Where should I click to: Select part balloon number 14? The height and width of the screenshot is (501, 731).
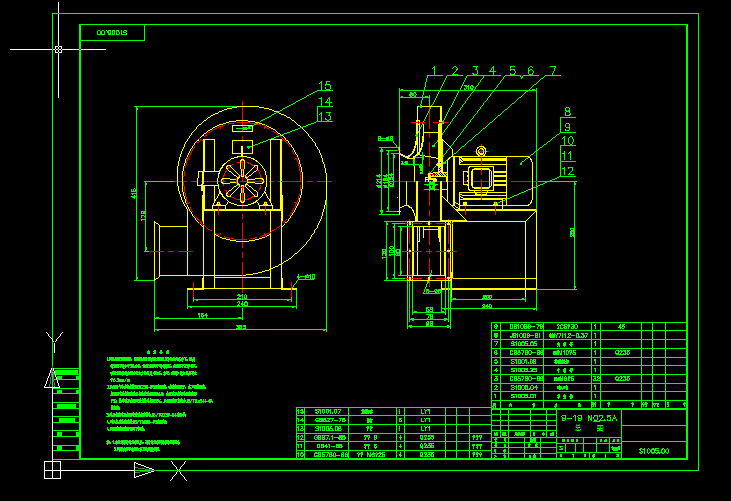(325, 101)
